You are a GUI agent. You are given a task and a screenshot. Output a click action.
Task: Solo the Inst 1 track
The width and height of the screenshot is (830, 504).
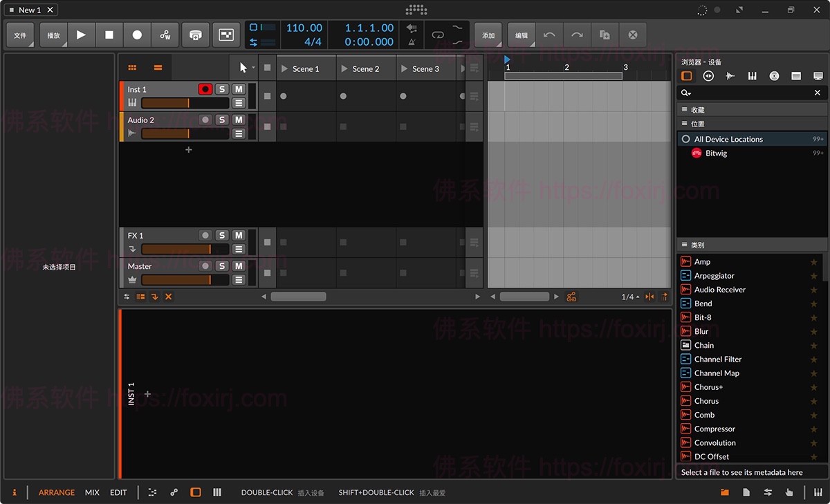(x=221, y=88)
